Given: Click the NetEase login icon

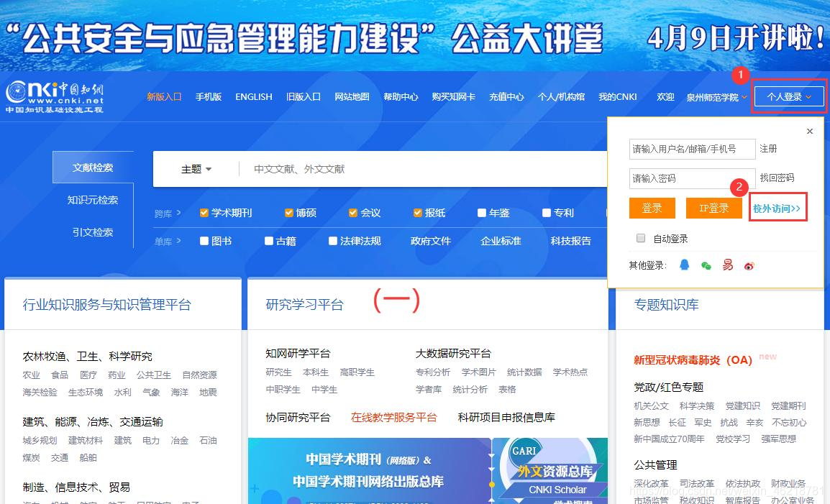Looking at the screenshot, I should (728, 265).
